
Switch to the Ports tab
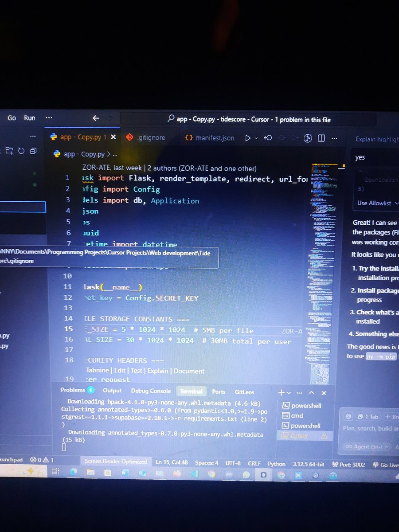pyautogui.click(x=219, y=391)
